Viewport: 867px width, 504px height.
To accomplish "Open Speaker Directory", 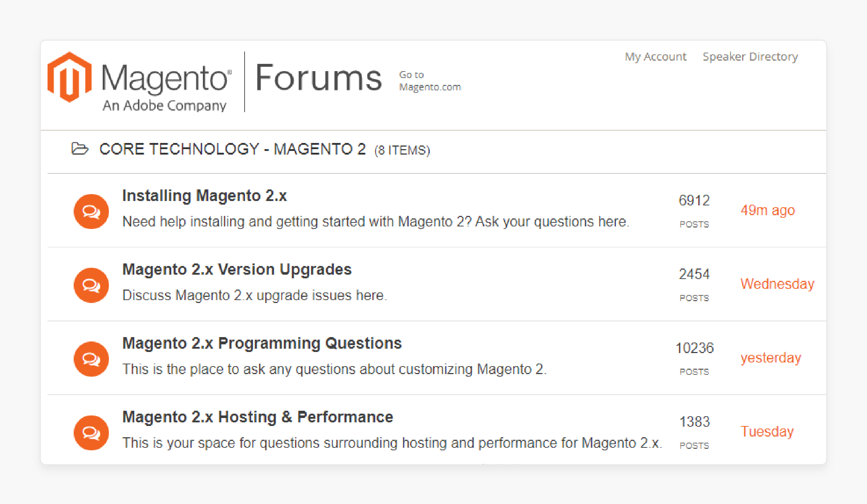I will point(750,57).
